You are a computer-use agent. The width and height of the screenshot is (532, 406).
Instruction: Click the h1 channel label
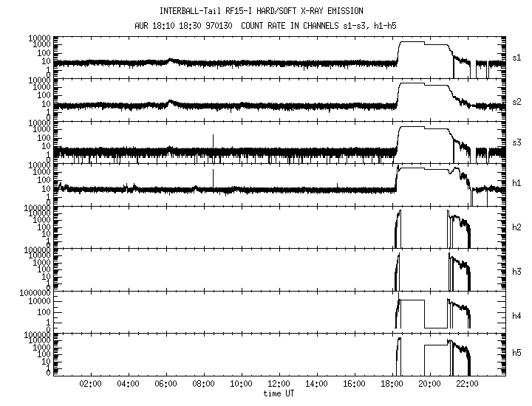(519, 185)
